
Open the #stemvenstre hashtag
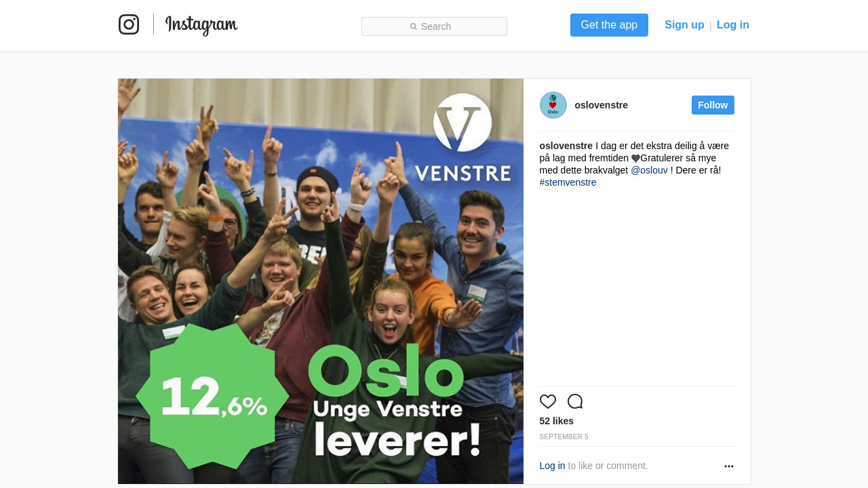tap(568, 182)
